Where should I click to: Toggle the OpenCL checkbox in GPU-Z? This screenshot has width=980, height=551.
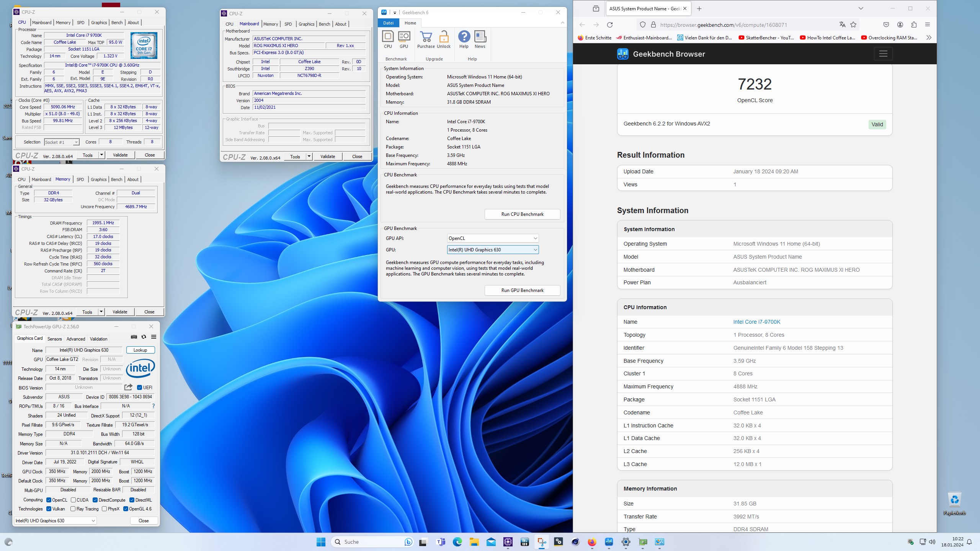49,500
